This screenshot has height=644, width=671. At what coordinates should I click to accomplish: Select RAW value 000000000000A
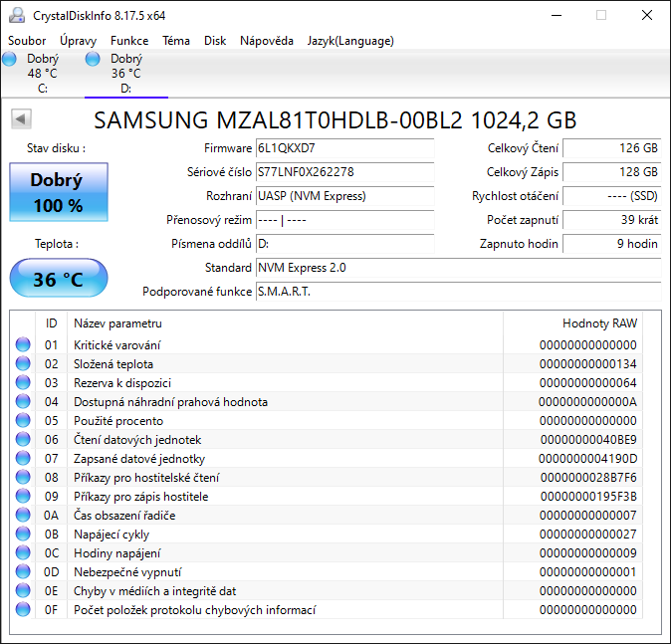click(x=588, y=402)
